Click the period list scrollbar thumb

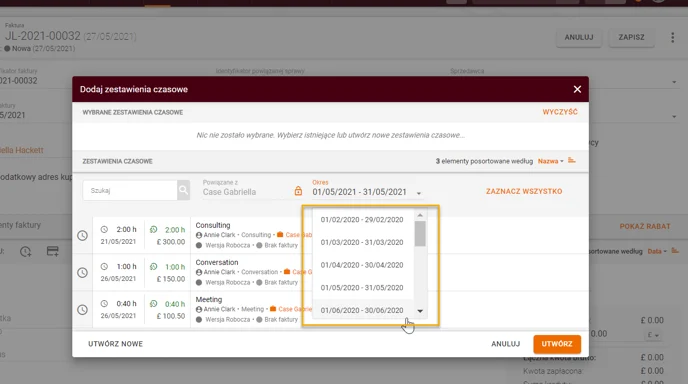(420, 233)
